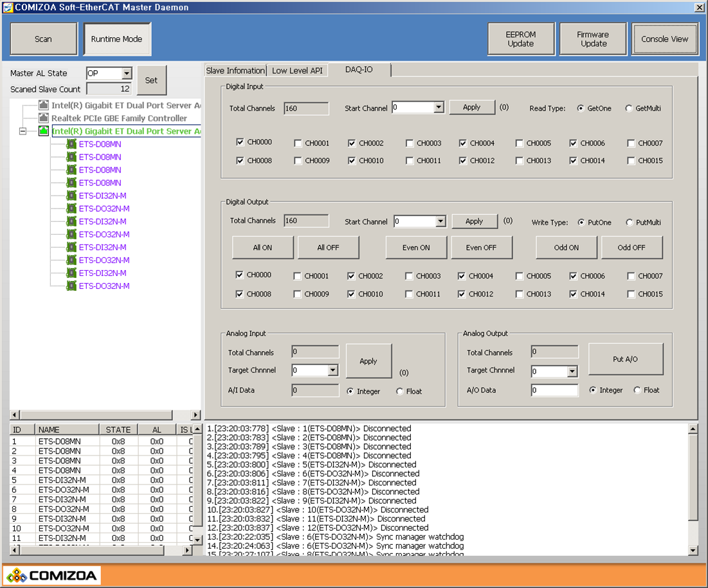
Task: Click the green network adapter icon in tree
Action: tap(44, 131)
